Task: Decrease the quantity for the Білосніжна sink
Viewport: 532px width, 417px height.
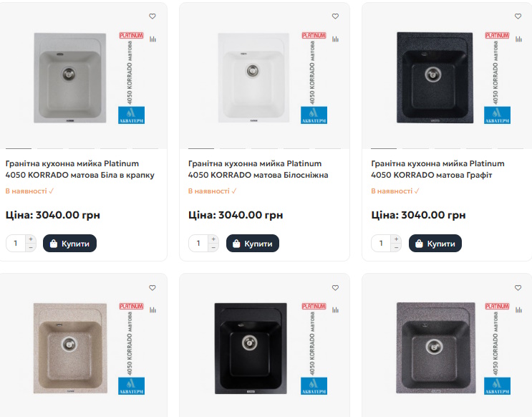Action: tap(213, 248)
